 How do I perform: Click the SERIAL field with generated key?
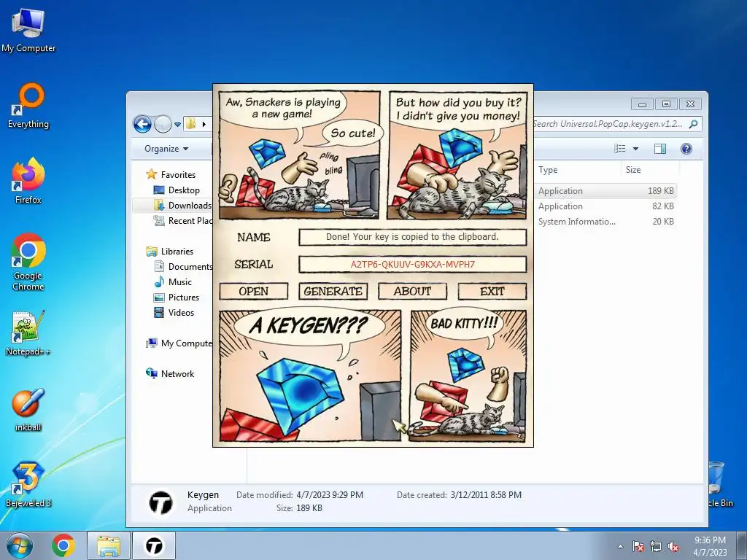413,264
